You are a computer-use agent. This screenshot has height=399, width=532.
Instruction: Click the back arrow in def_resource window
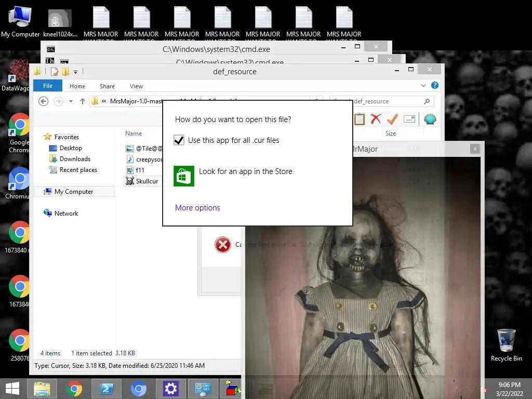[44, 101]
